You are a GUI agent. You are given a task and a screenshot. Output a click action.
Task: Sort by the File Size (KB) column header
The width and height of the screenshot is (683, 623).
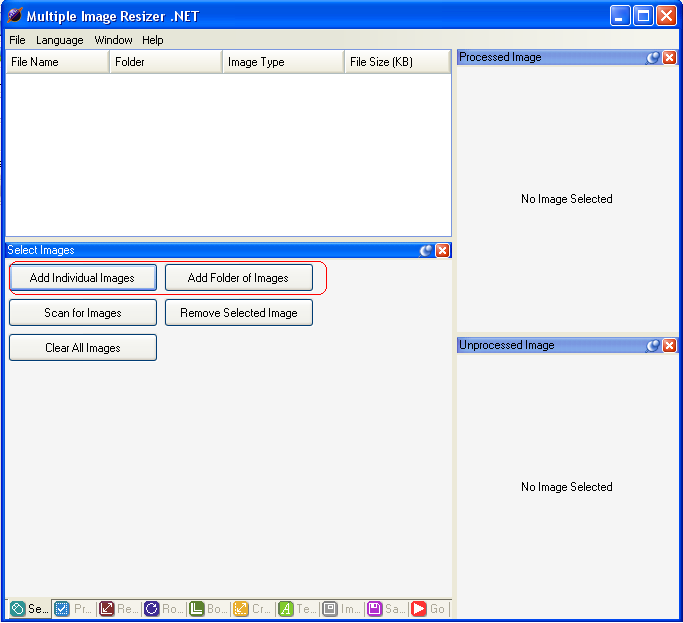(398, 61)
